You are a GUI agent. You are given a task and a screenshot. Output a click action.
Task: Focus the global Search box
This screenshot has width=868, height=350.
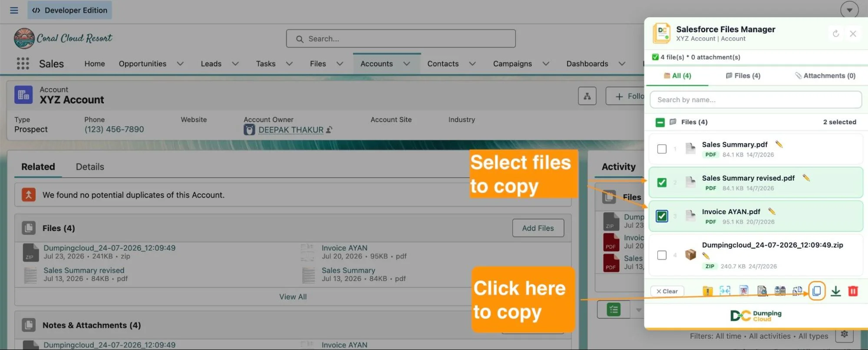(x=401, y=39)
